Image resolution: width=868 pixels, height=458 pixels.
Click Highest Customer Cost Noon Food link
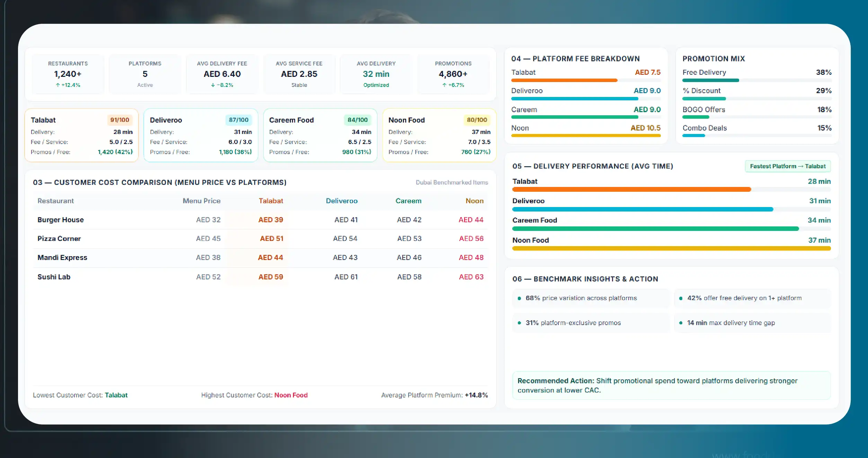(291, 395)
